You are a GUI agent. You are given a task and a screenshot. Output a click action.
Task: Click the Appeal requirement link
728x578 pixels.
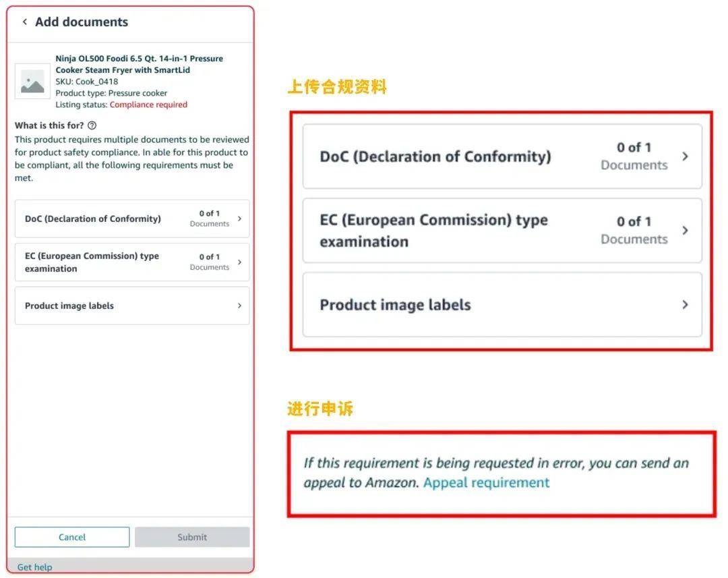pos(486,483)
